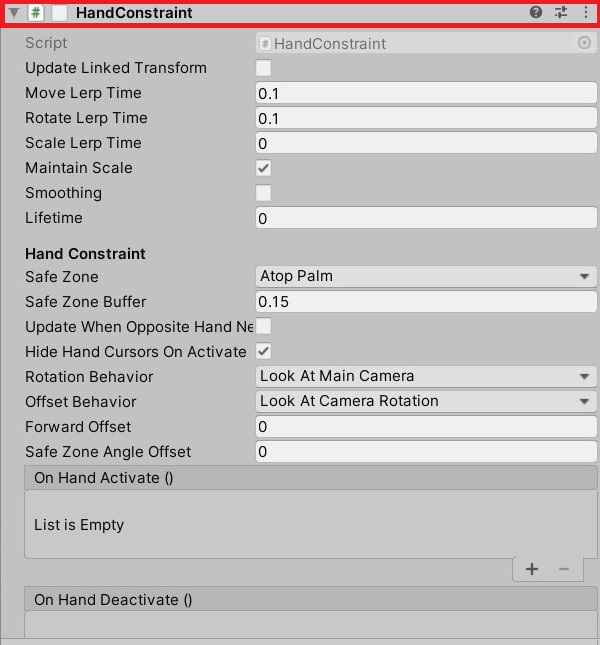Click the HandConstraint script file icon
The width and height of the screenshot is (600, 645).
pos(265,44)
